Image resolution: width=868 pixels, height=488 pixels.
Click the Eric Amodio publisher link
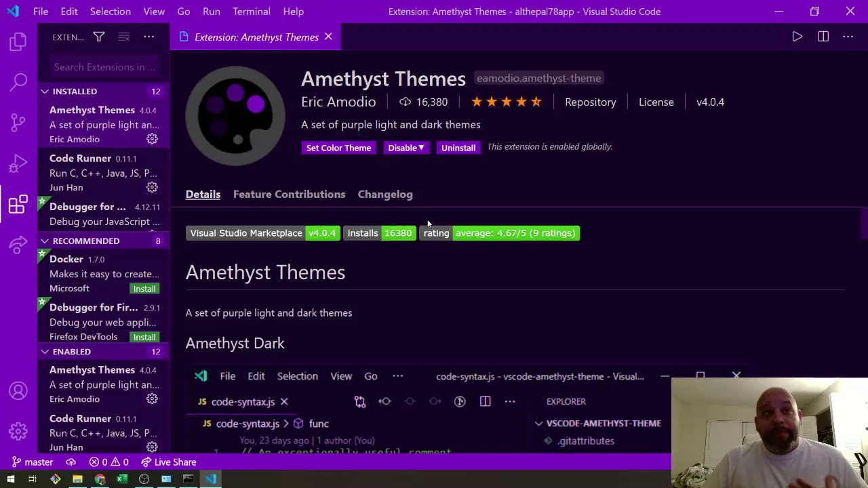[338, 102]
